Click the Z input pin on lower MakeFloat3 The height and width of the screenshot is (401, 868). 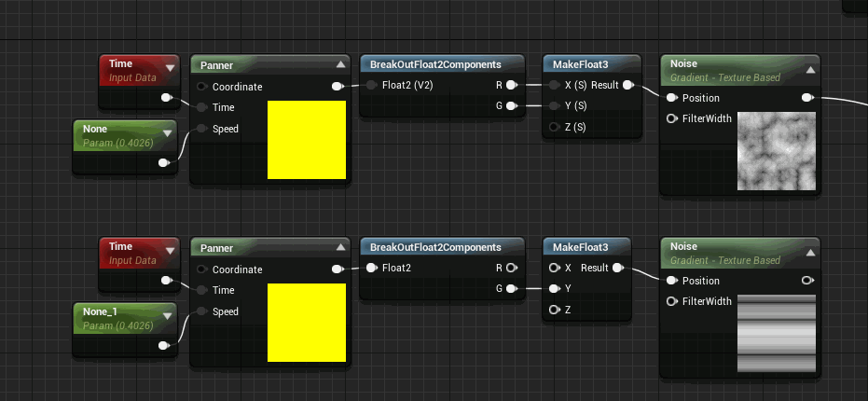point(555,310)
